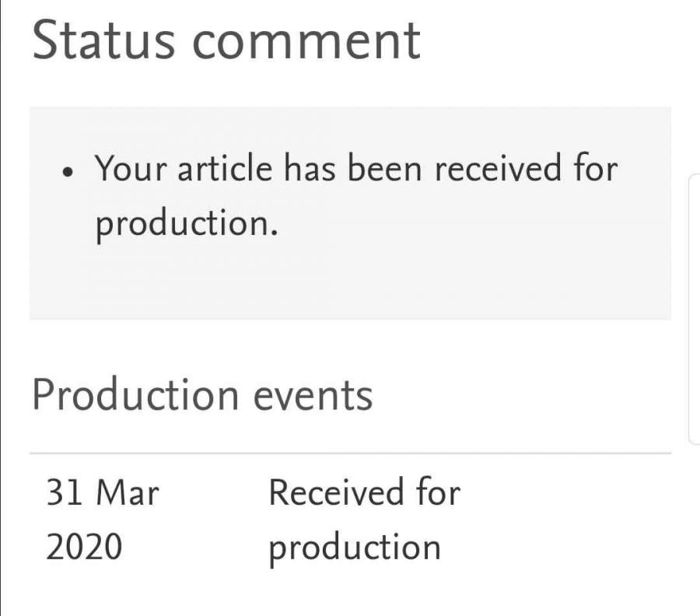Click the word "article" in the status message
The height and width of the screenshot is (616, 700).
pyautogui.click(x=226, y=169)
